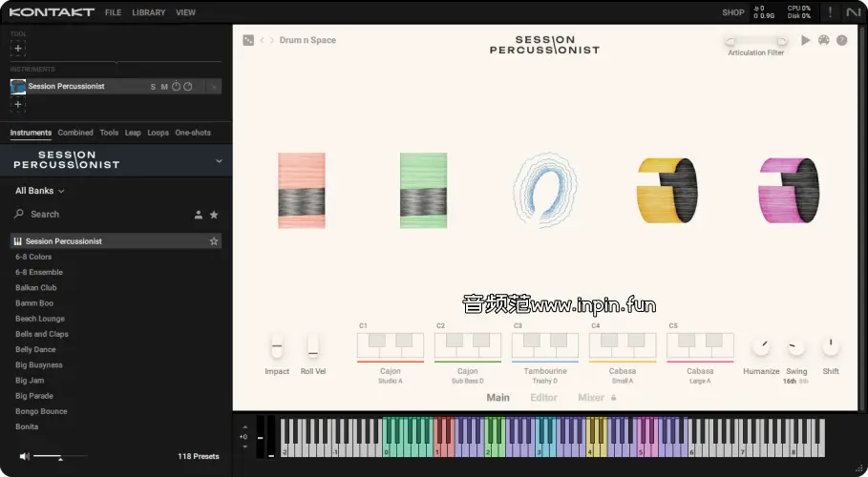Open the Editor page tab
Image resolution: width=868 pixels, height=477 pixels.
(543, 398)
